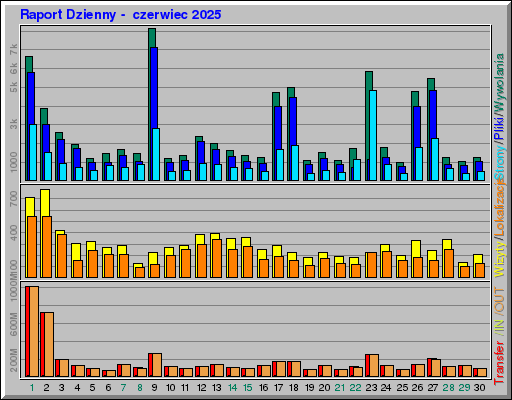Viewport: 512px width, 400px height.
Task: Click the cyan 'Strony' legend label
Action: (499, 162)
